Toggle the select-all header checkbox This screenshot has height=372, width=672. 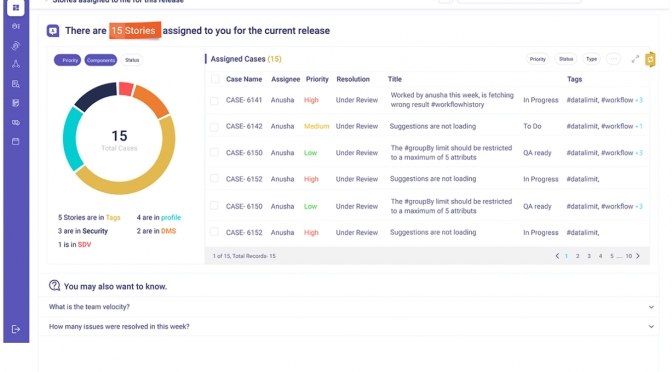tap(215, 79)
